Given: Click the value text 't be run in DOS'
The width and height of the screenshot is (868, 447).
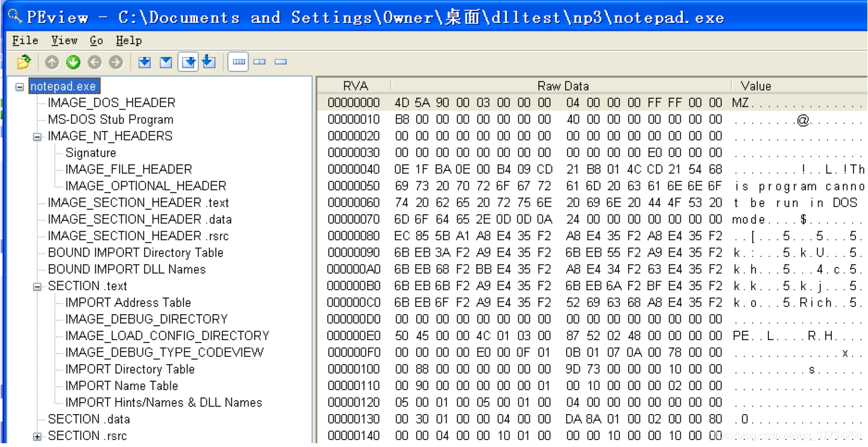Looking at the screenshot, I should coord(797,203).
